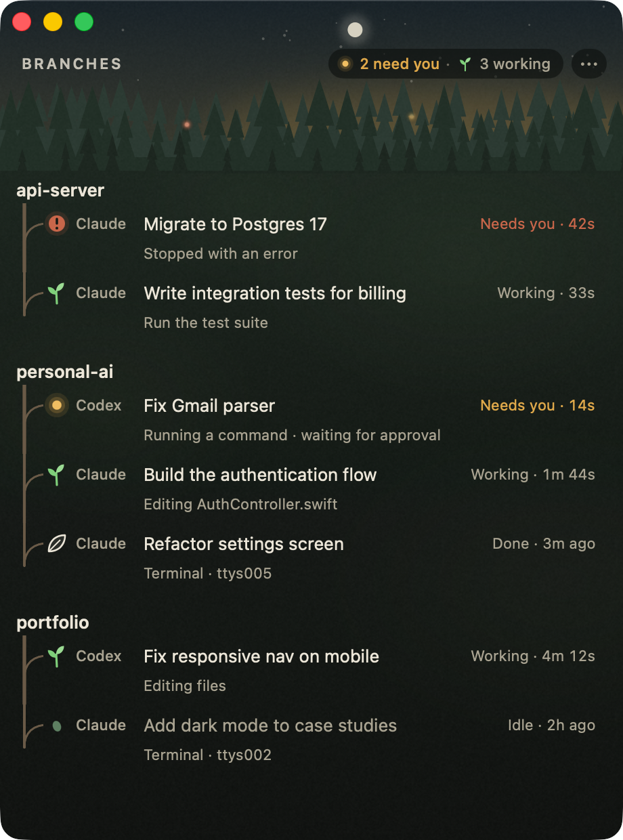Image resolution: width=623 pixels, height=840 pixels.
Task: Click the sprout icon in the 3 working status
Action: [x=465, y=64]
